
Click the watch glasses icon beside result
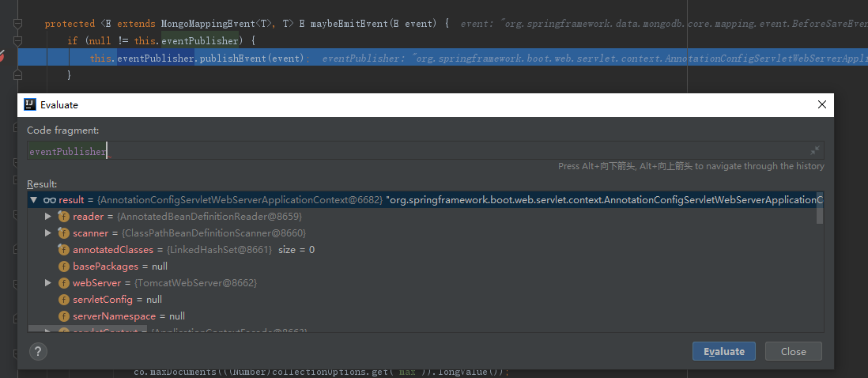click(49, 200)
